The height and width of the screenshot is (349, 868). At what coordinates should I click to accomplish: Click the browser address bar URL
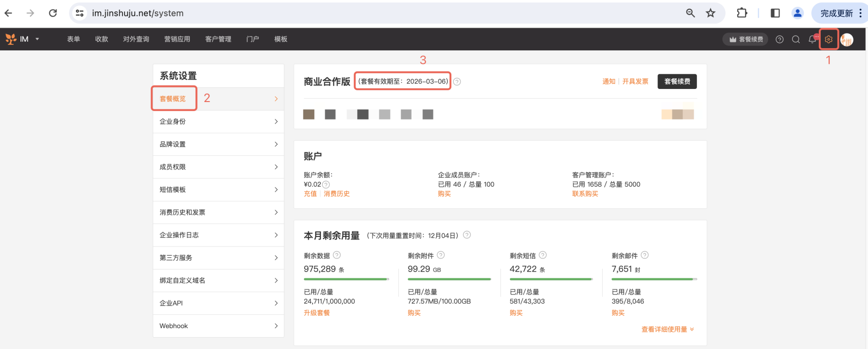(138, 13)
